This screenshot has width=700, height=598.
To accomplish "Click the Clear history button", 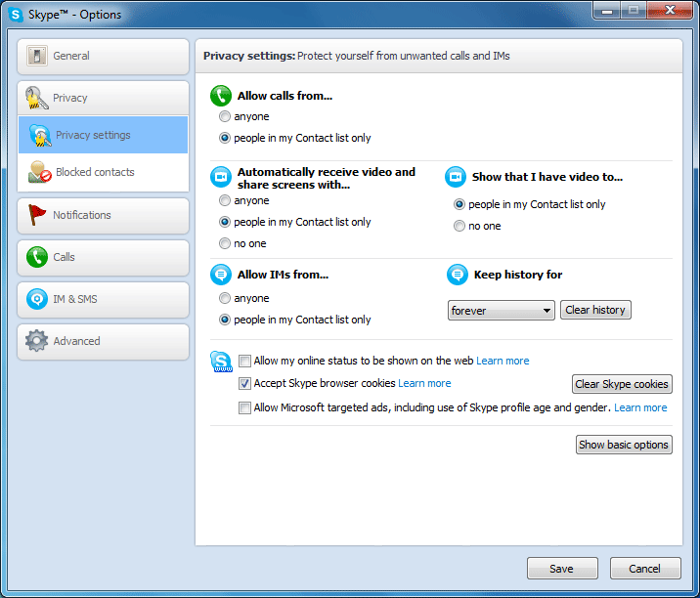I will pyautogui.click(x=595, y=310).
